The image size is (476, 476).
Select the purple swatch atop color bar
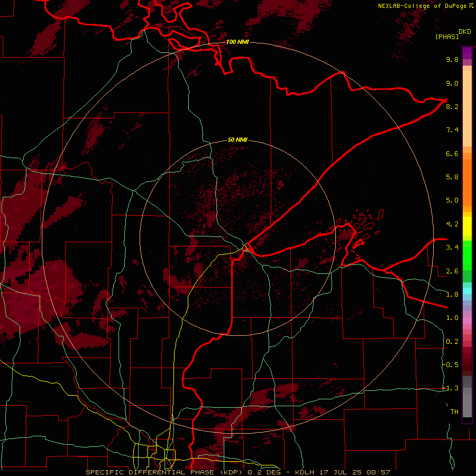point(467,53)
